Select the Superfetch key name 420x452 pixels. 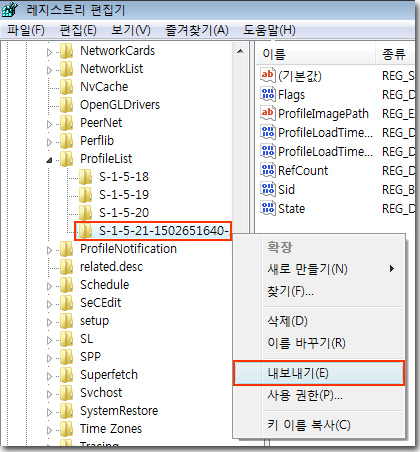tap(109, 375)
